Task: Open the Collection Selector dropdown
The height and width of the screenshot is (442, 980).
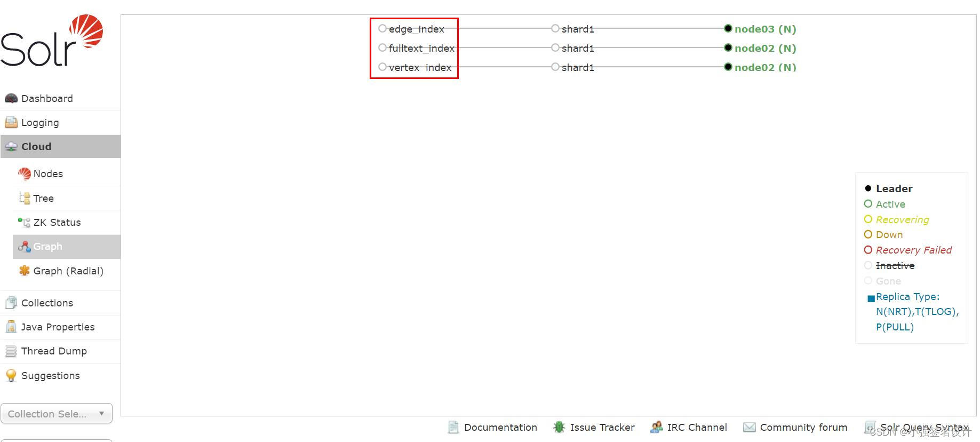Action: pyautogui.click(x=57, y=414)
